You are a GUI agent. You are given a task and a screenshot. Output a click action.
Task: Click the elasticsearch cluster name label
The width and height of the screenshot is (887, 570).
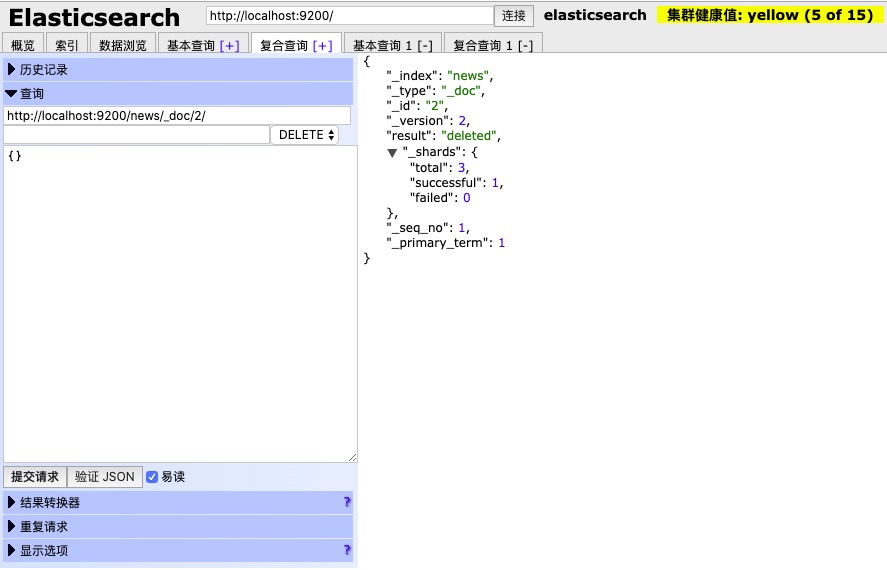[x=595, y=15]
